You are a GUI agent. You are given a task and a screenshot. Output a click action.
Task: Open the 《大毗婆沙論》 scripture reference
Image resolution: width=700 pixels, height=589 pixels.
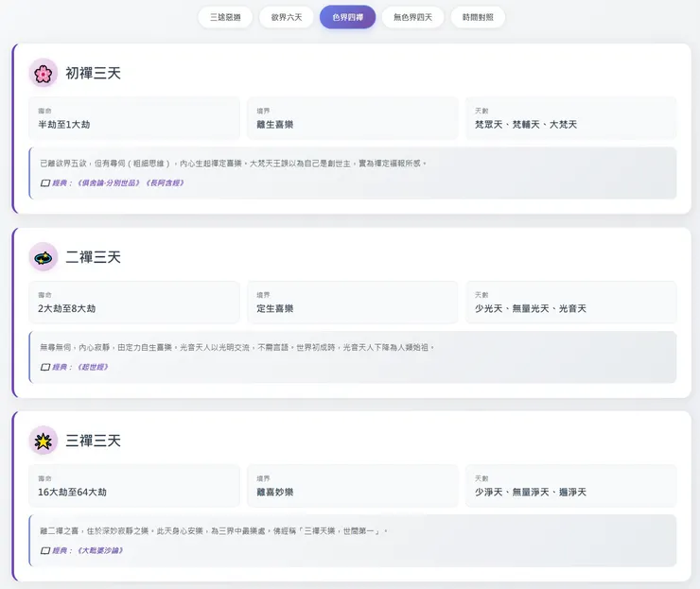(100, 550)
